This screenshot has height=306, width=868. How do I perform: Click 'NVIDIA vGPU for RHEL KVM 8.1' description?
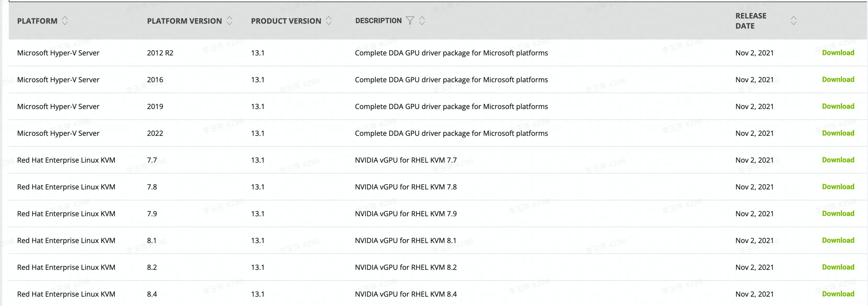(x=406, y=241)
